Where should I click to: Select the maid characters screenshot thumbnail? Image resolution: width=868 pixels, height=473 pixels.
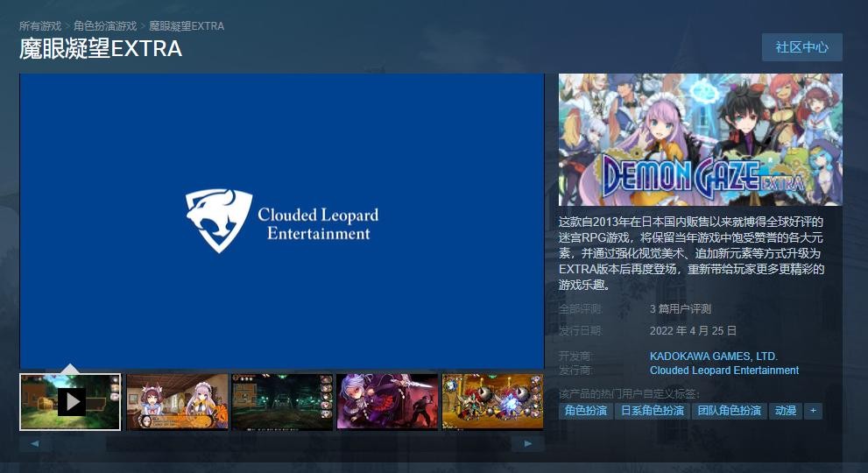pos(177,401)
